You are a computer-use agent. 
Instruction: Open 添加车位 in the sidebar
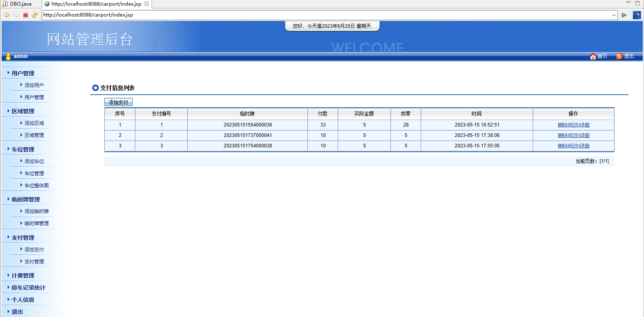[34, 162]
